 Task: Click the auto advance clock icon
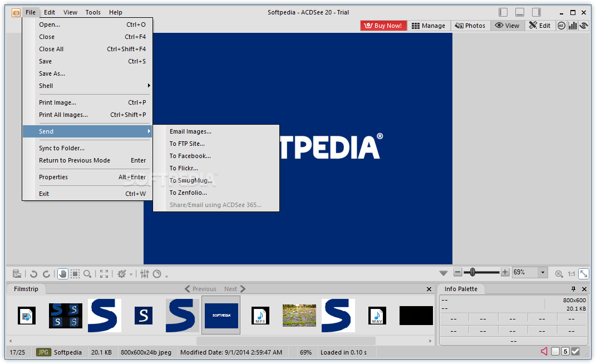[157, 274]
